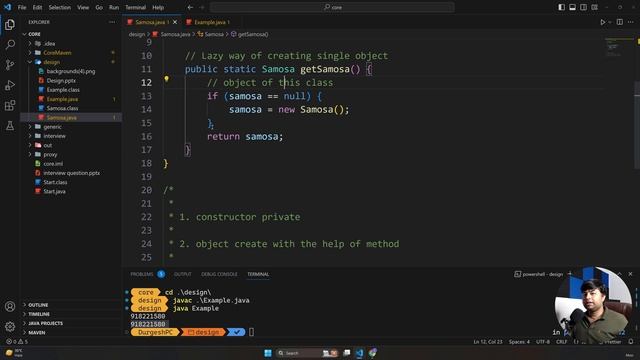Open the Windows Start button
This screenshot has height=360, width=640.
[x=268, y=353]
